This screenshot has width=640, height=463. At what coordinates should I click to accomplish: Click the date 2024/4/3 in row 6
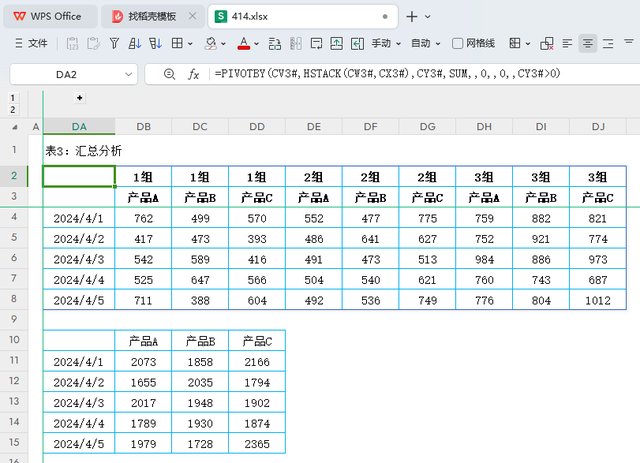pos(79,259)
